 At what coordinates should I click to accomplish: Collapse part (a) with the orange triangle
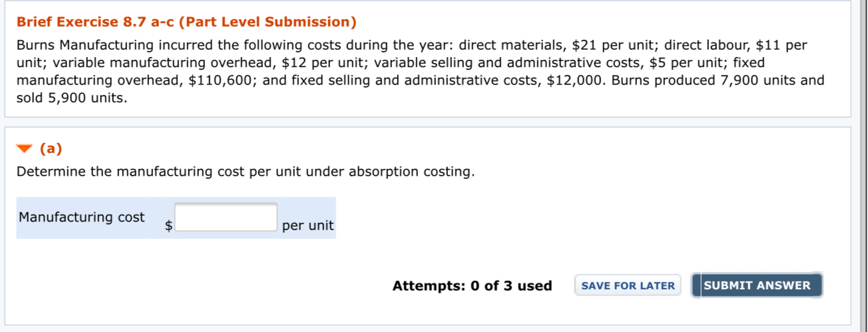(x=25, y=148)
